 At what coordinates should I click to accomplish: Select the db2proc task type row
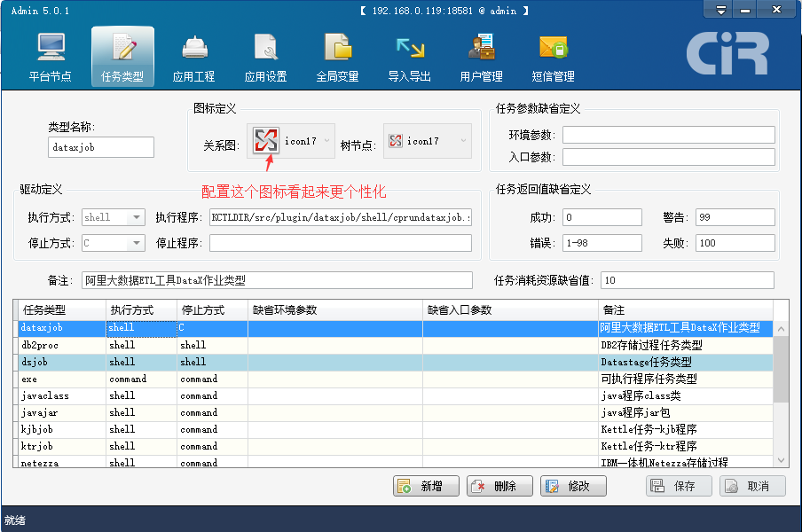tap(396, 345)
